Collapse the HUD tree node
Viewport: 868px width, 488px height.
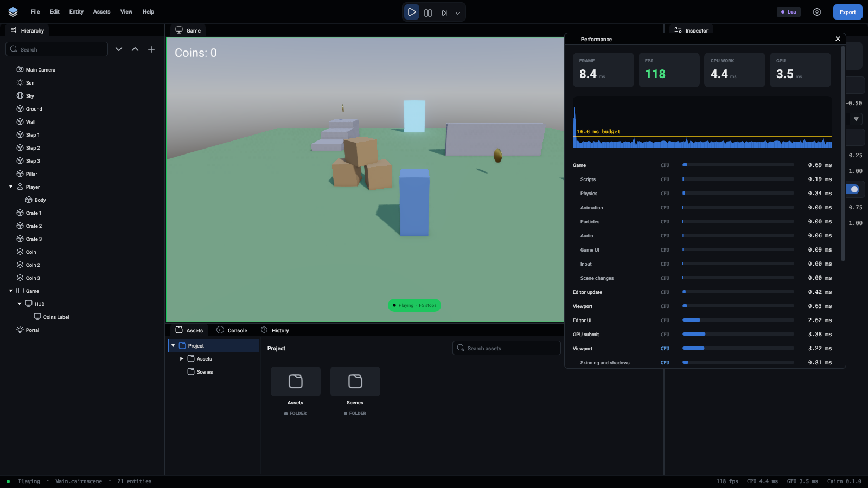(x=20, y=304)
